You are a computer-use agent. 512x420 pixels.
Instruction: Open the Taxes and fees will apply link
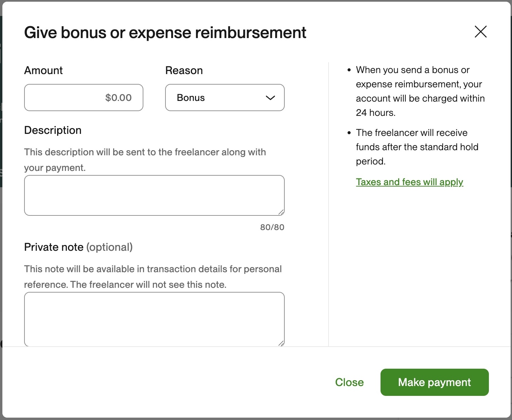409,182
